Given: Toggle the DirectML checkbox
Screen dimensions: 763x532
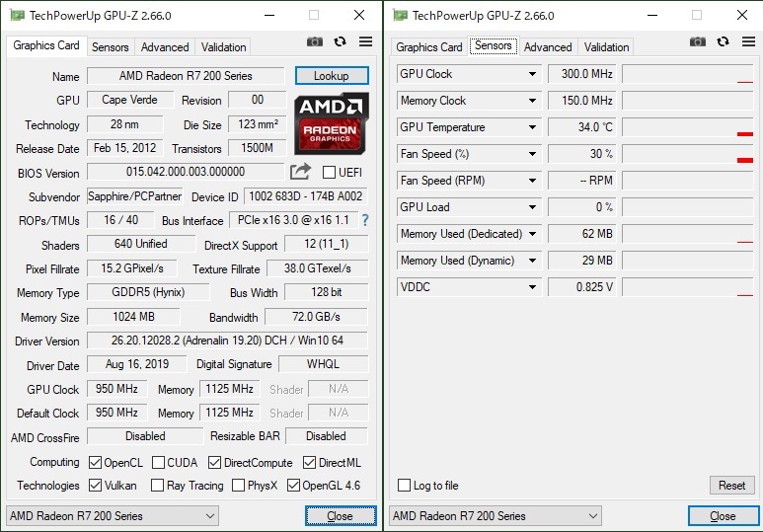Looking at the screenshot, I should (310, 462).
